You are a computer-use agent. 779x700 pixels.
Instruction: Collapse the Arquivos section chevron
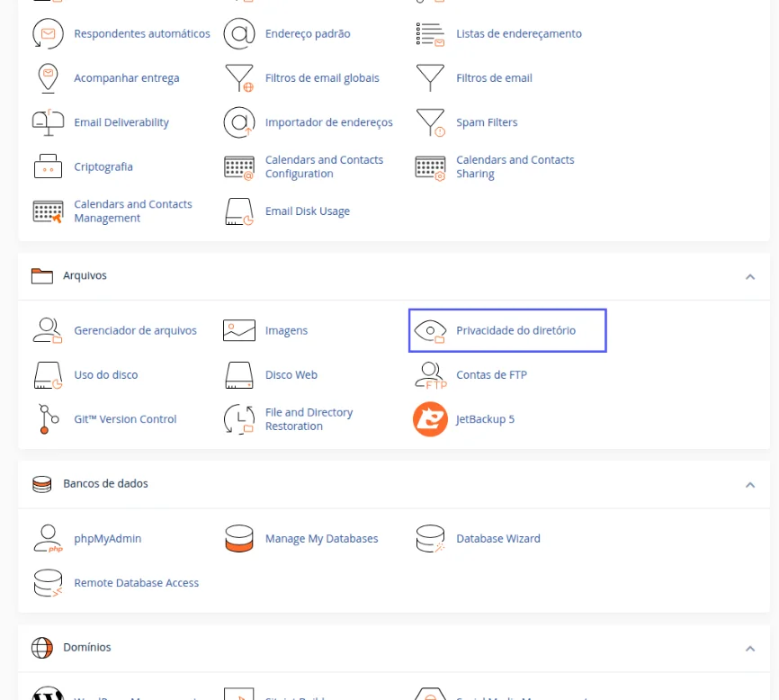coord(750,277)
